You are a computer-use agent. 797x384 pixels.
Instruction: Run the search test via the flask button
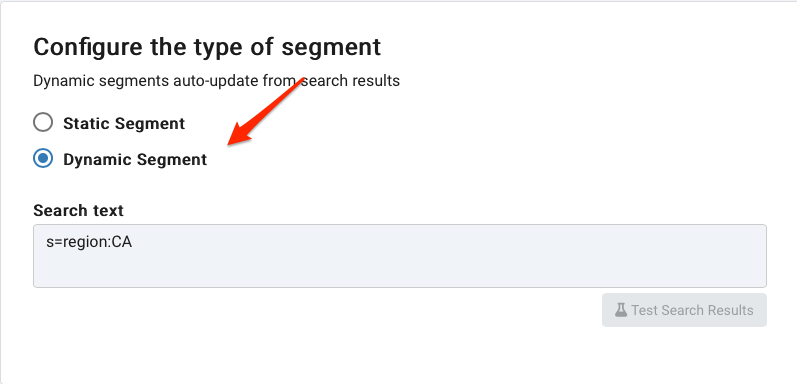click(684, 310)
